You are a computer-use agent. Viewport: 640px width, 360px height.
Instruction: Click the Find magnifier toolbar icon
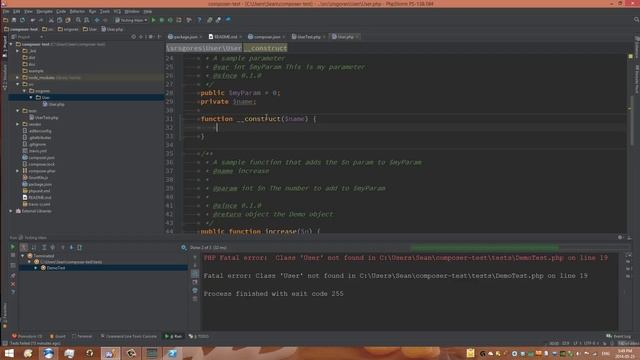click(78, 20)
